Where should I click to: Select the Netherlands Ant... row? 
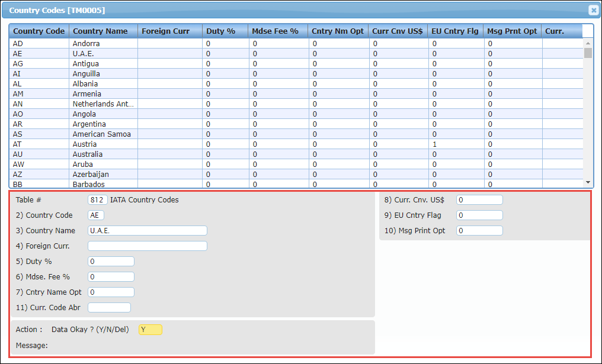tap(296, 104)
